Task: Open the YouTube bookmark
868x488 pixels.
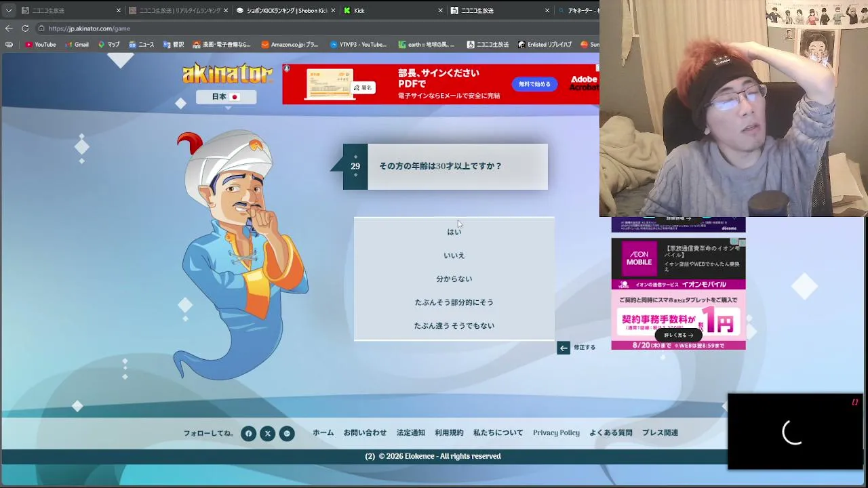Action: (x=41, y=45)
